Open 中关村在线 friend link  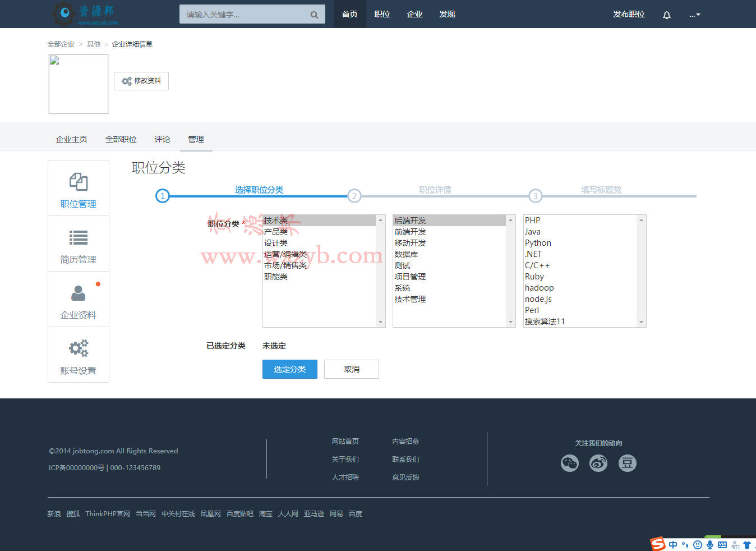[178, 514]
